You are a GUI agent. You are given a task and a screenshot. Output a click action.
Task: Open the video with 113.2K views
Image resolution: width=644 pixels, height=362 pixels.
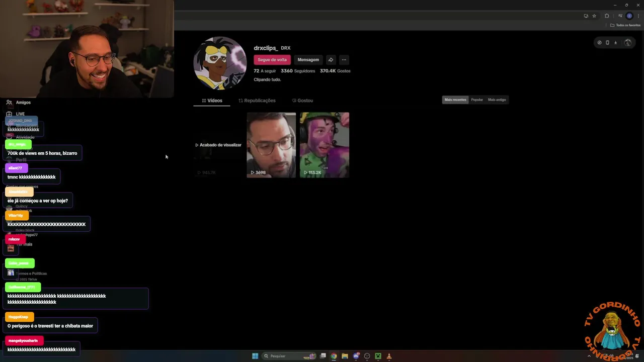(x=325, y=145)
